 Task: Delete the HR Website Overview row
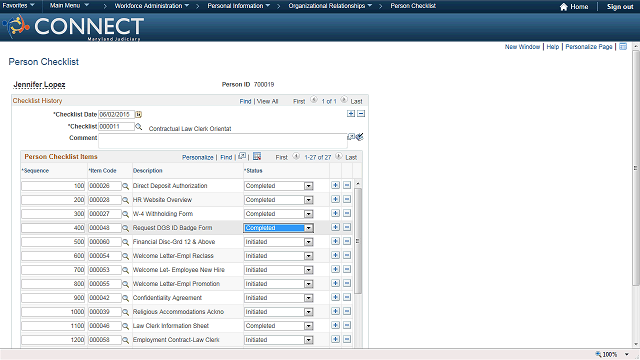point(347,199)
